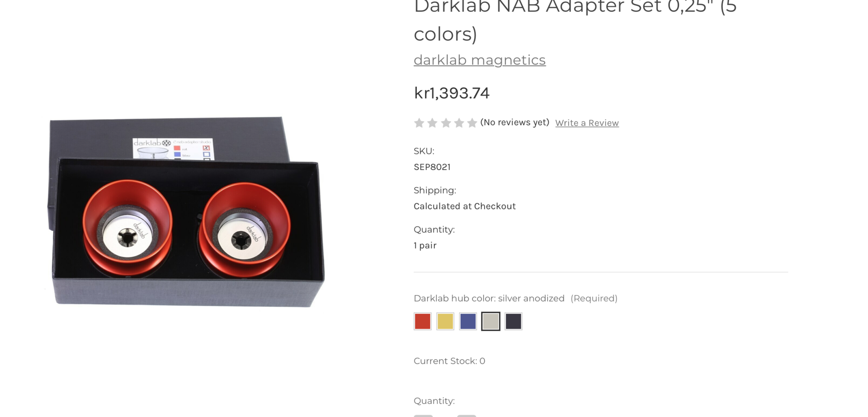Choose the red hub color swatch
This screenshot has height=417, width=868.
423,321
